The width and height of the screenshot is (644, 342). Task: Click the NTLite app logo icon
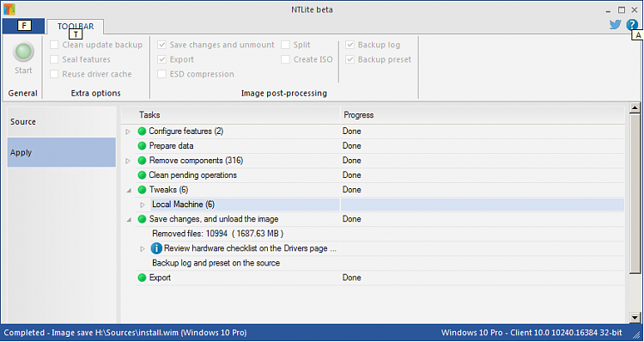(x=9, y=9)
